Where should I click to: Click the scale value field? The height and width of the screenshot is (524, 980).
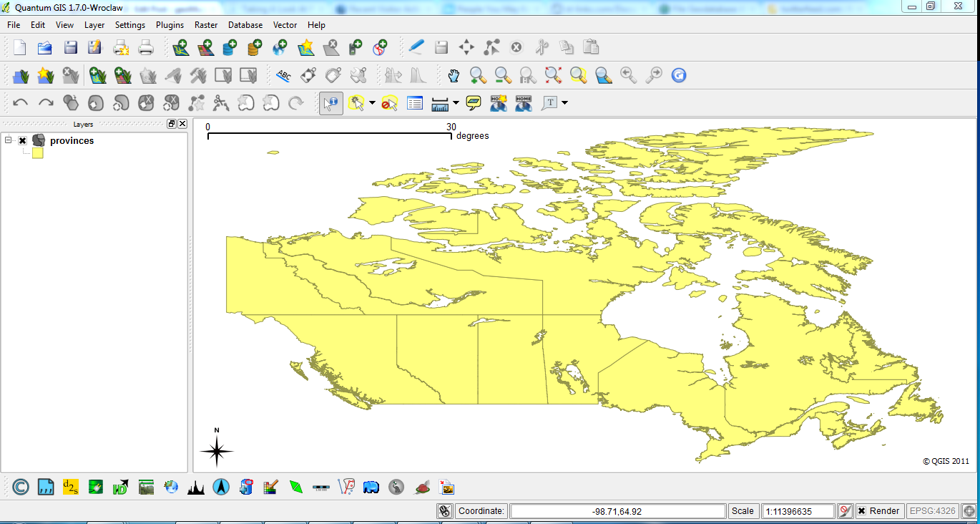click(x=798, y=511)
